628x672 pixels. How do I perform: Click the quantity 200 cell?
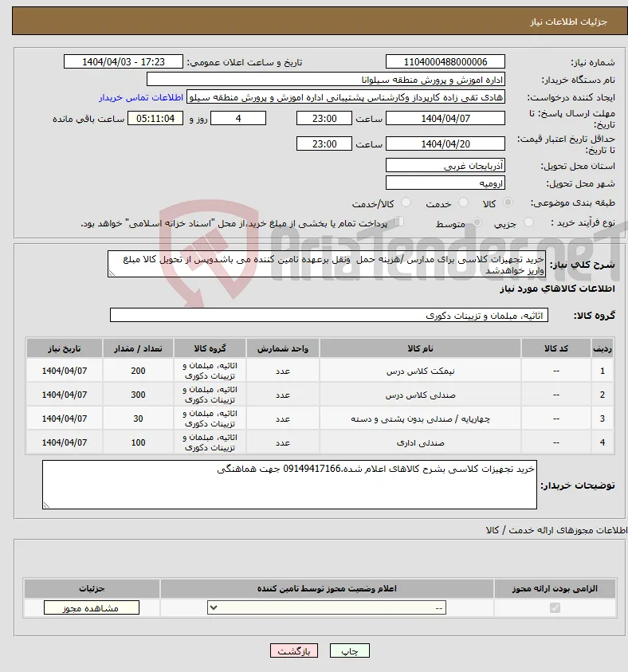(x=138, y=371)
